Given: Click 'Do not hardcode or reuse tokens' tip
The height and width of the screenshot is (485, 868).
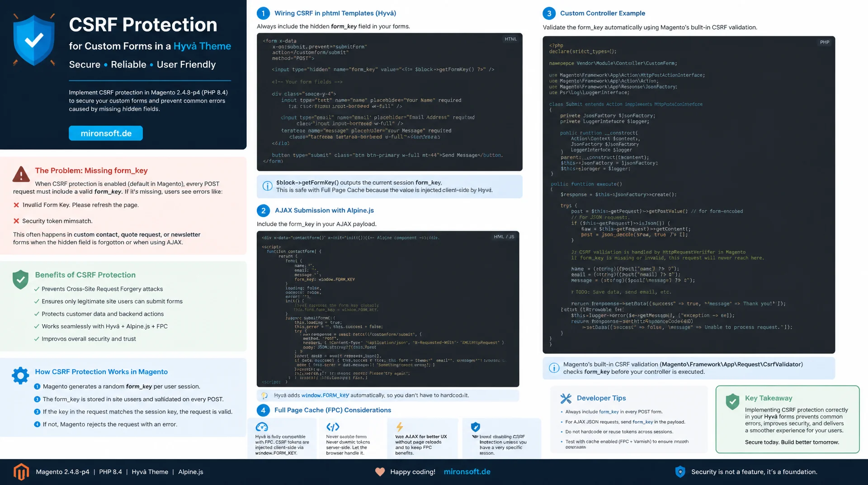Looking at the screenshot, I should tap(619, 432).
